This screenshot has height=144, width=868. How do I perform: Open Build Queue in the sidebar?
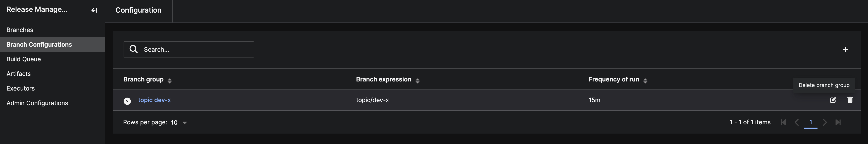pyautogui.click(x=24, y=59)
